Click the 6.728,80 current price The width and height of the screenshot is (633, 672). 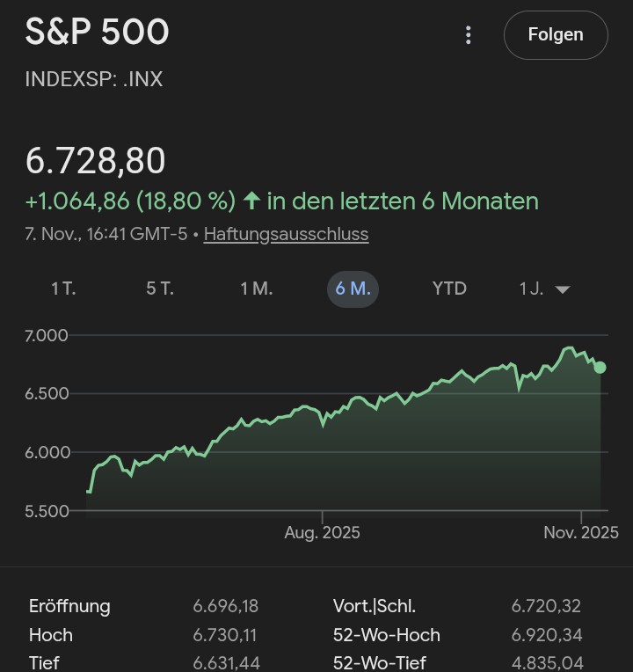[95, 161]
